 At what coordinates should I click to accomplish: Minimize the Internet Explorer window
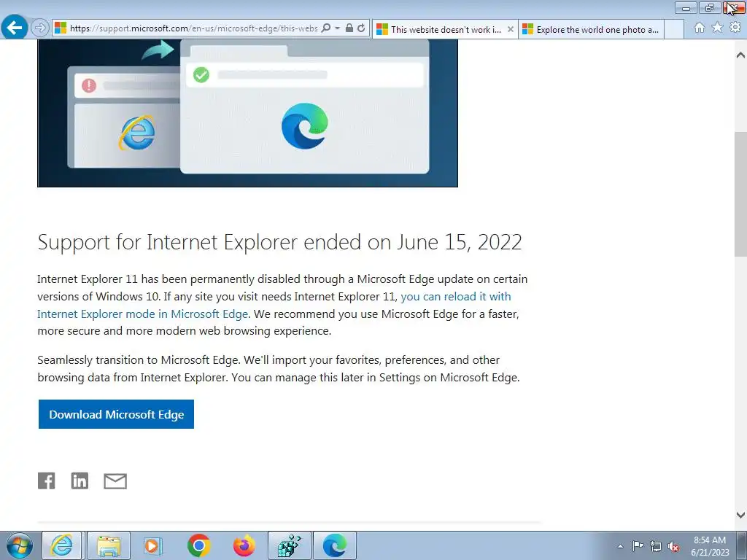(686, 7)
